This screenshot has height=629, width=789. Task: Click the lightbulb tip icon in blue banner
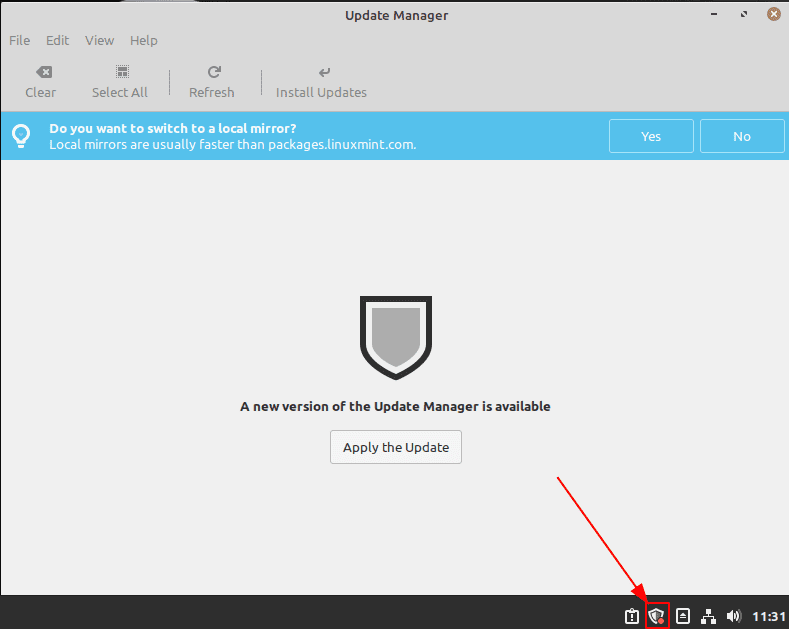pos(21,136)
